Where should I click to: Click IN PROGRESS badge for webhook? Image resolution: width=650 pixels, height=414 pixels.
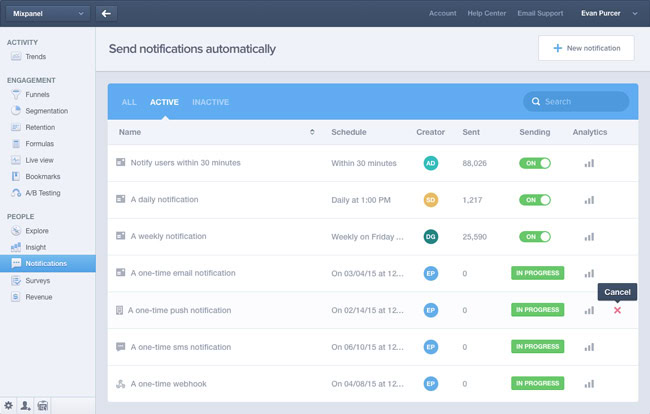tap(537, 383)
